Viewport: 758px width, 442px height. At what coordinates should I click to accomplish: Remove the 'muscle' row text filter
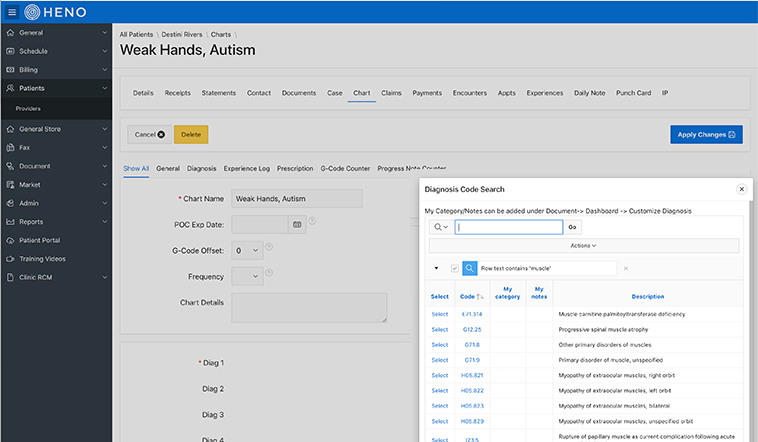click(626, 268)
